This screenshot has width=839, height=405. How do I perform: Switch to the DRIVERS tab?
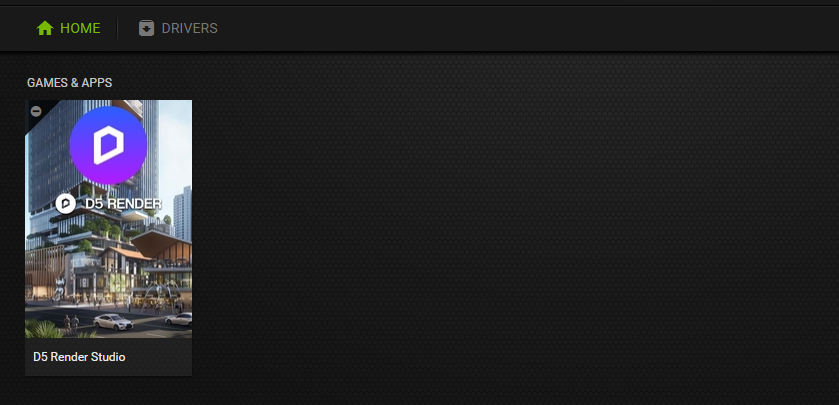tap(189, 28)
